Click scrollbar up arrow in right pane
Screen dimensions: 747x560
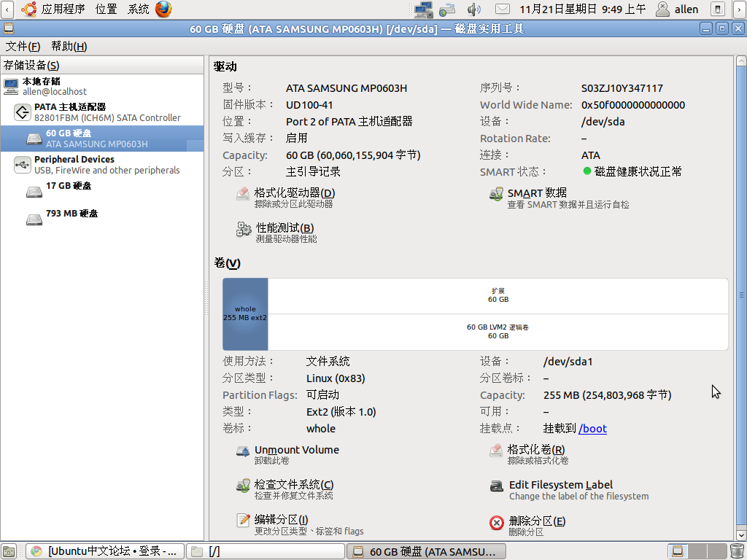point(741,61)
